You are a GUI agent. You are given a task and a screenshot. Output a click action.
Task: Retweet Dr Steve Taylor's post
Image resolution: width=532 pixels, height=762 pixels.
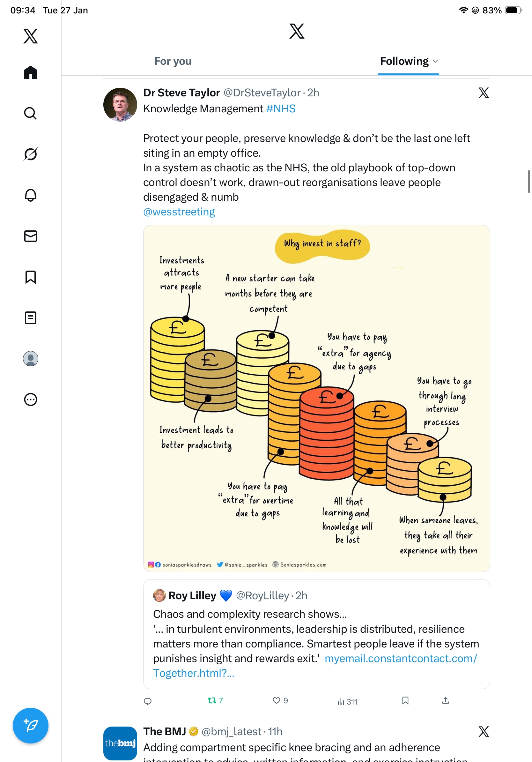[x=212, y=700]
